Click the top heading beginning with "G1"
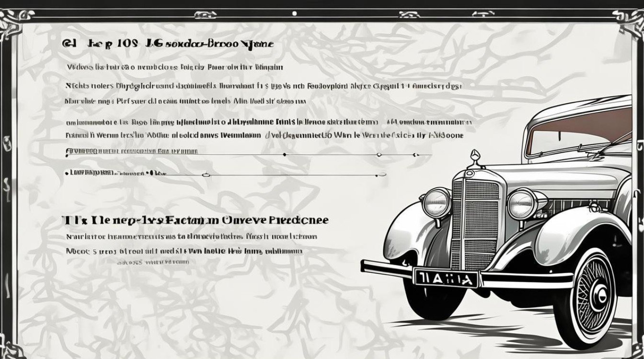The width and height of the screenshot is (644, 359). coord(168,44)
